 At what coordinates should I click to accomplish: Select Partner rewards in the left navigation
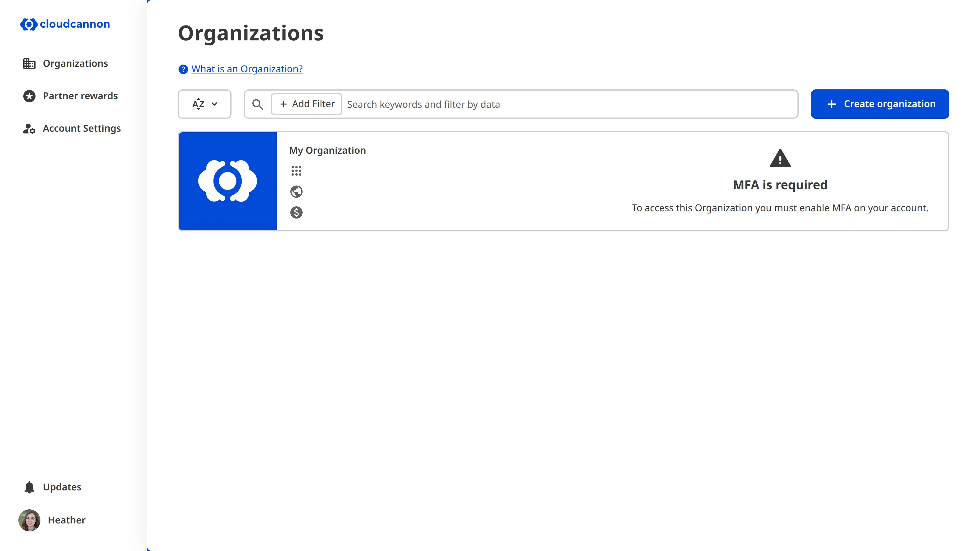(80, 96)
